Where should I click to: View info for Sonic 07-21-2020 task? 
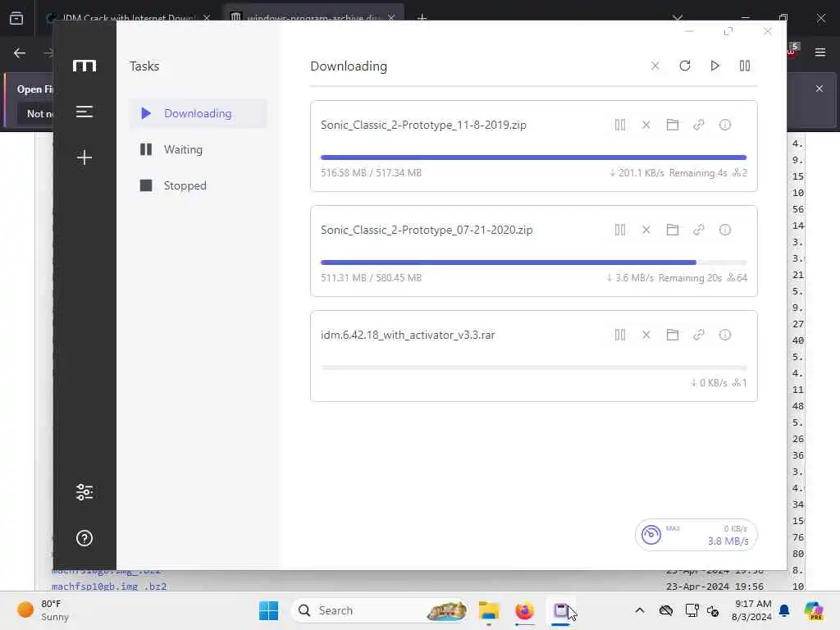pyautogui.click(x=725, y=230)
